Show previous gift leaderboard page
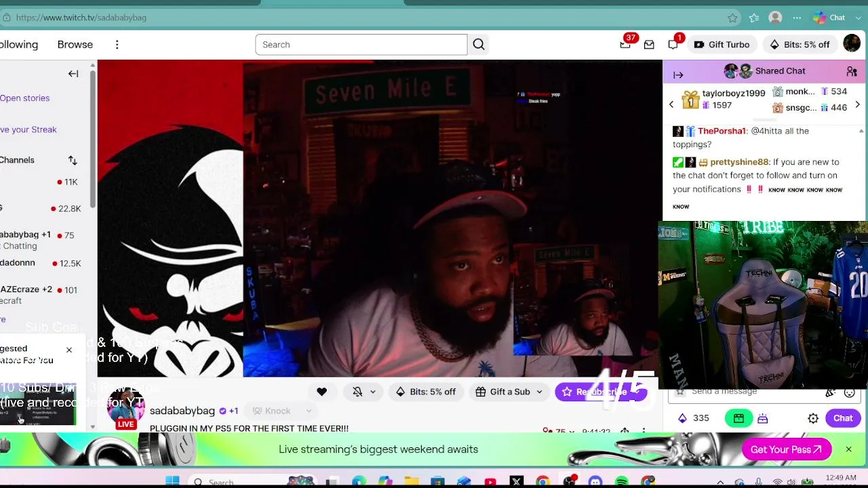 coord(671,104)
